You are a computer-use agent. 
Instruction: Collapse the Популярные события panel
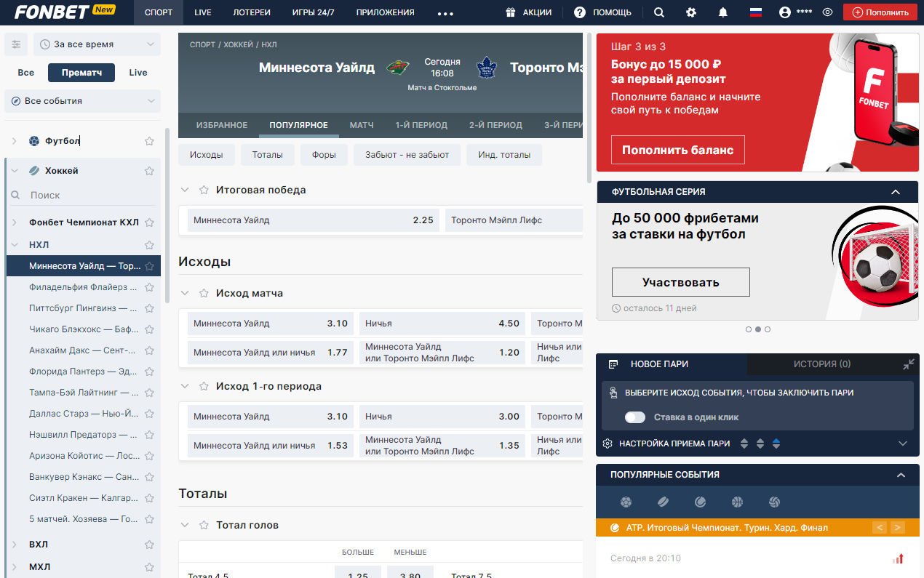pos(901,475)
